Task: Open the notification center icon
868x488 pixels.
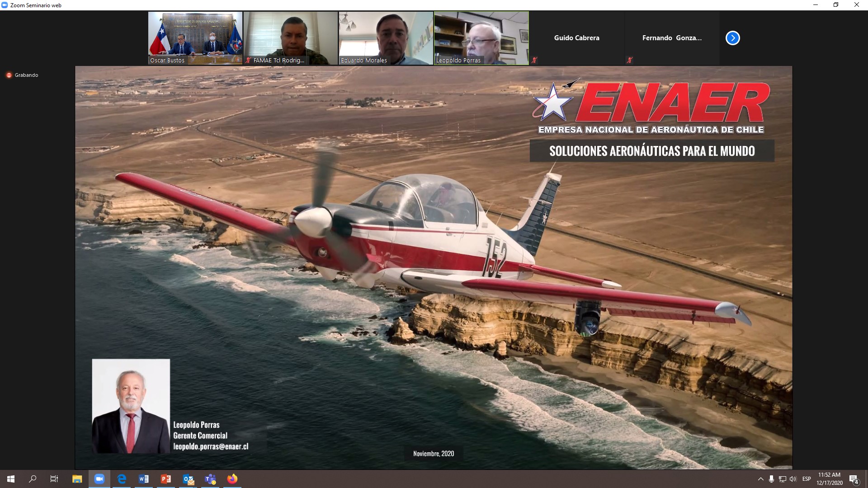Action: (x=854, y=479)
